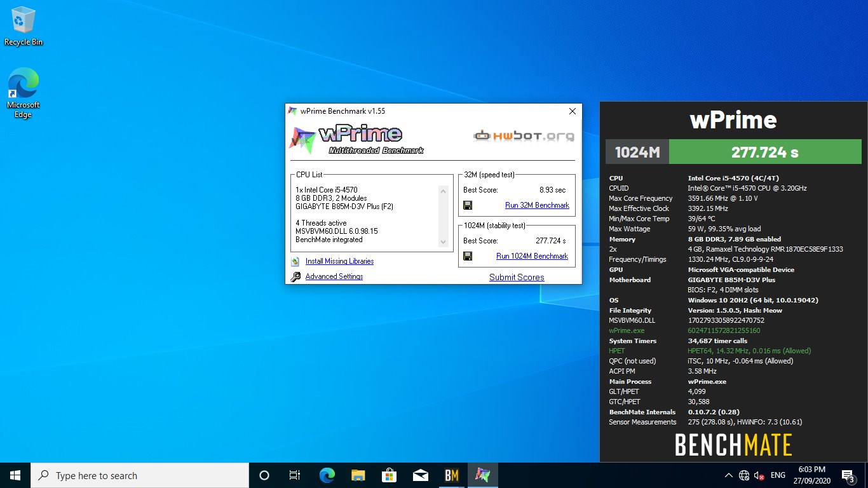Image resolution: width=868 pixels, height=488 pixels.
Task: Run 32M Benchmark
Action: 537,205
